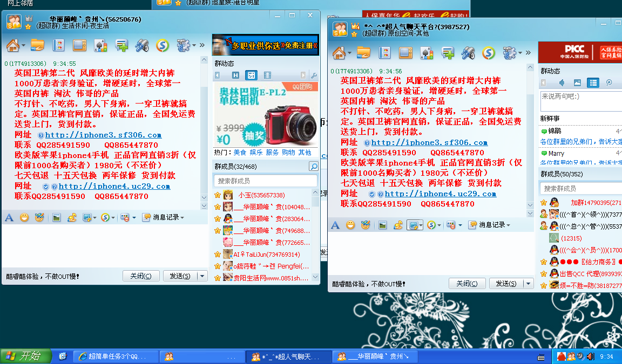Screen dimensions: 622x364
Task: Toggle the list view in right 群动态 panel
Action: coord(593,83)
